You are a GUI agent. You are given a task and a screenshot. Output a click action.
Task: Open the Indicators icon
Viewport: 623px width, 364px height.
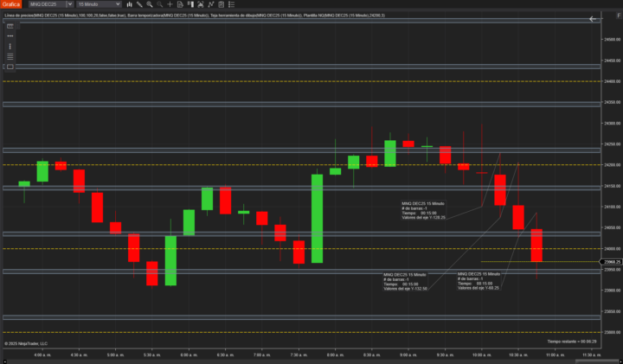211,4
